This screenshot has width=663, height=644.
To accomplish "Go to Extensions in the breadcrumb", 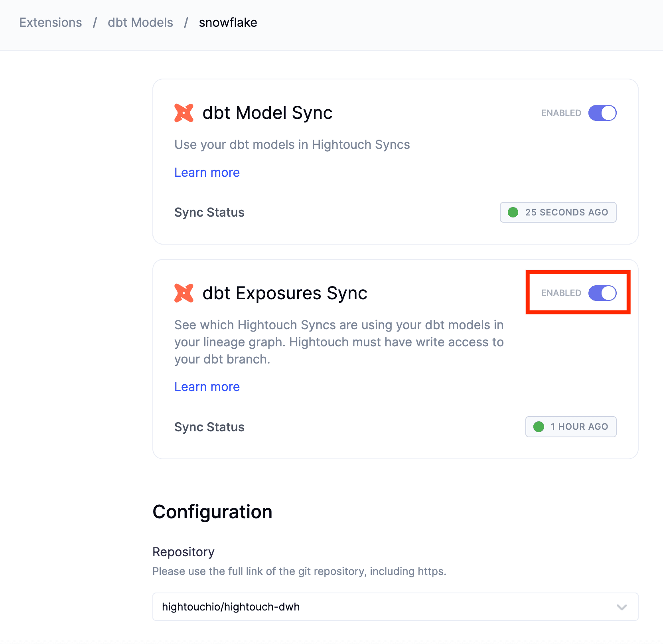I will [51, 23].
